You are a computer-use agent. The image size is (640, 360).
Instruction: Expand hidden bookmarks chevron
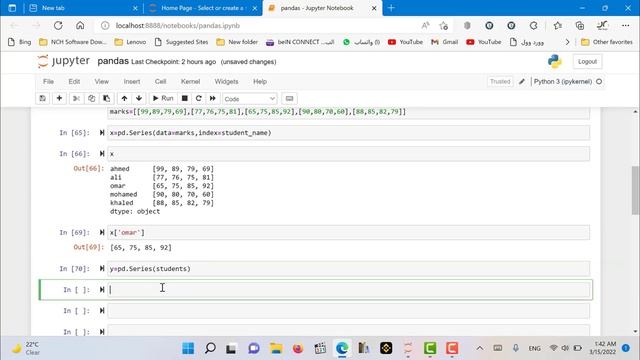(567, 42)
